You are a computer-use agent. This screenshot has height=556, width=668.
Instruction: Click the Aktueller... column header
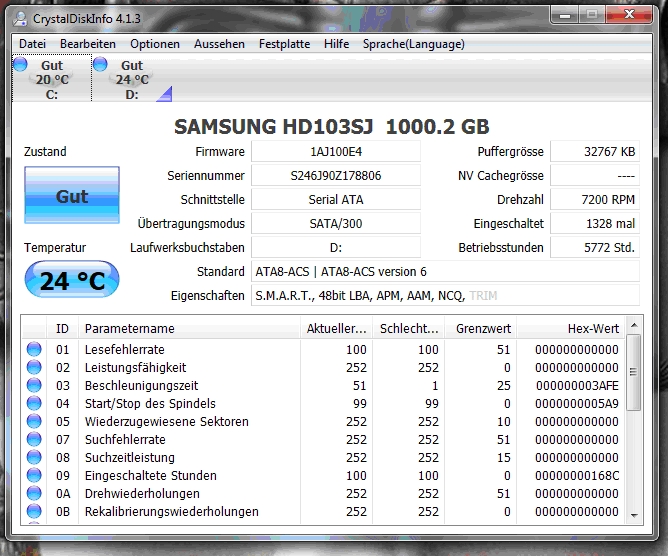point(337,328)
